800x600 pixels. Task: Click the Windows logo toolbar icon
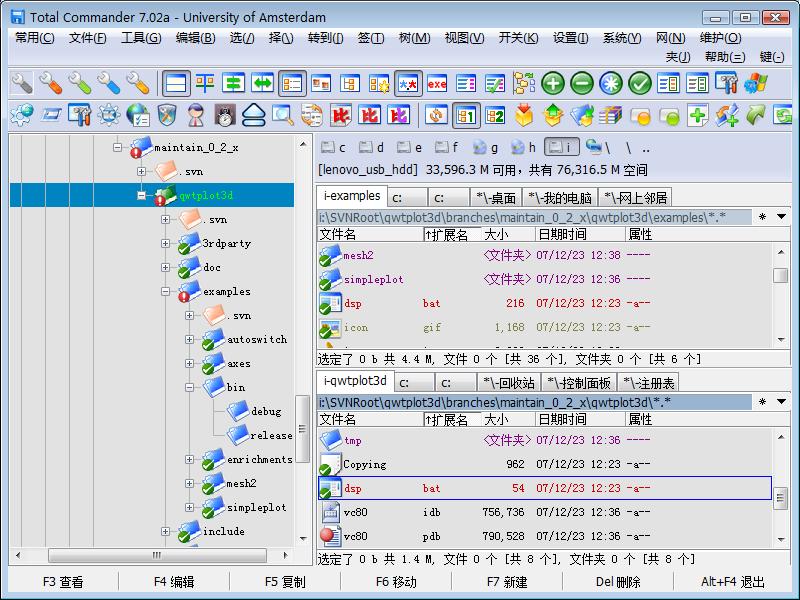pyautogui.click(x=756, y=84)
